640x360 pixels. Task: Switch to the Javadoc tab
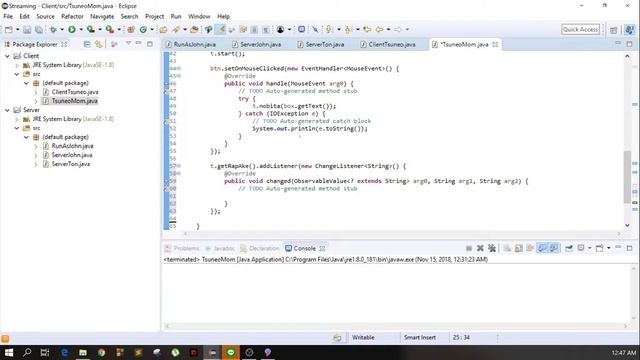[x=220, y=248]
